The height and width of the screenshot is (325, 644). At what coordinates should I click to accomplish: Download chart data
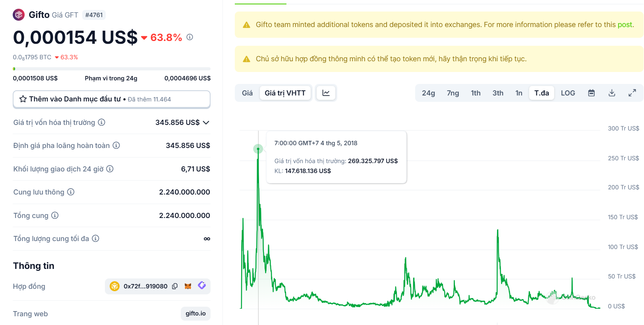tap(612, 93)
